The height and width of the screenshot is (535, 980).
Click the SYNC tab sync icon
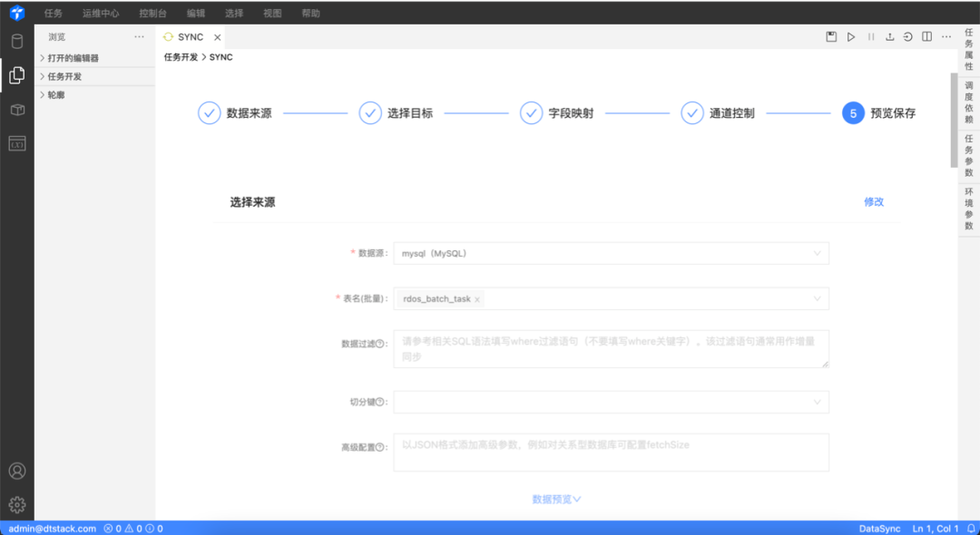tap(168, 37)
